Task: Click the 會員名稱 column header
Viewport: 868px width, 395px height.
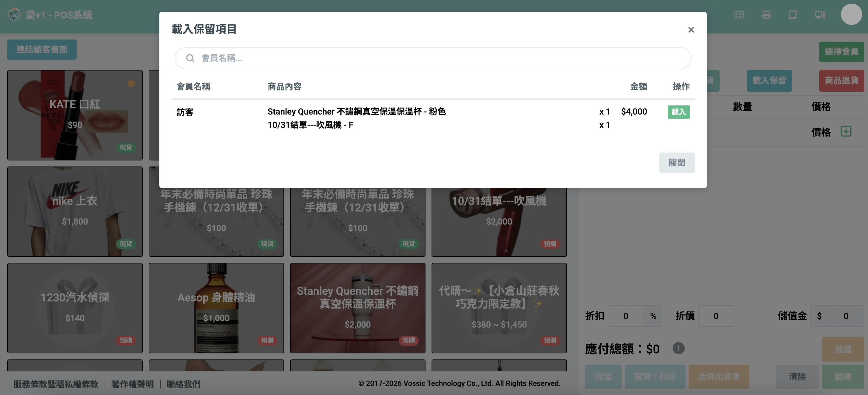Action: coord(193,87)
